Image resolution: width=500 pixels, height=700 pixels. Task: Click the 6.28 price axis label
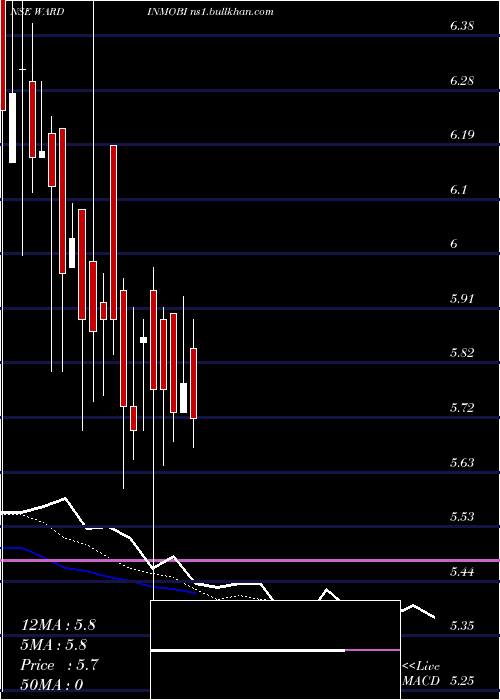point(462,81)
